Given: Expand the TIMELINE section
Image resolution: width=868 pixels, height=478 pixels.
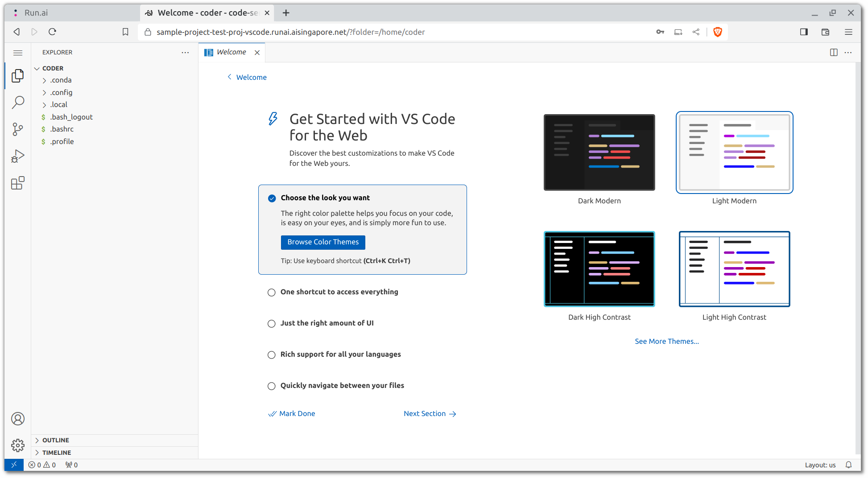Looking at the screenshot, I should pyautogui.click(x=115, y=453).
